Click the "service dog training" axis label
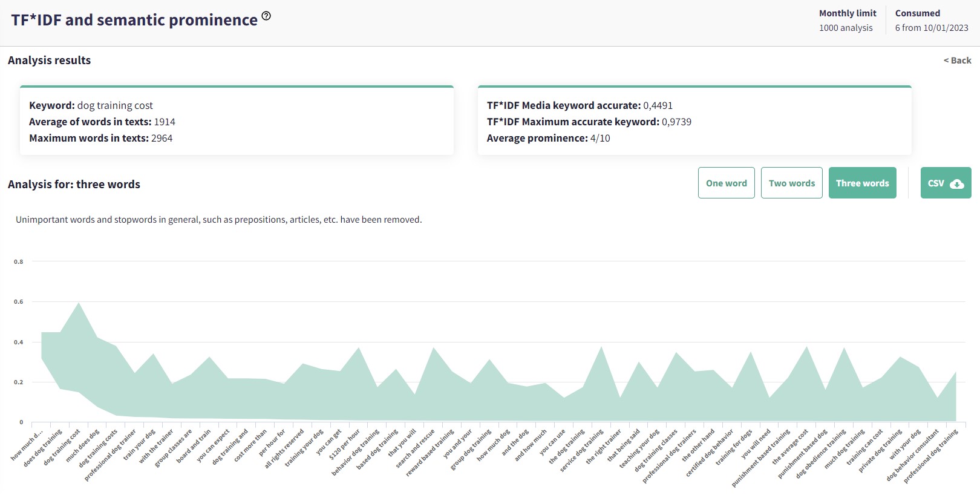Image resolution: width=980 pixels, height=495 pixels. 582,450
